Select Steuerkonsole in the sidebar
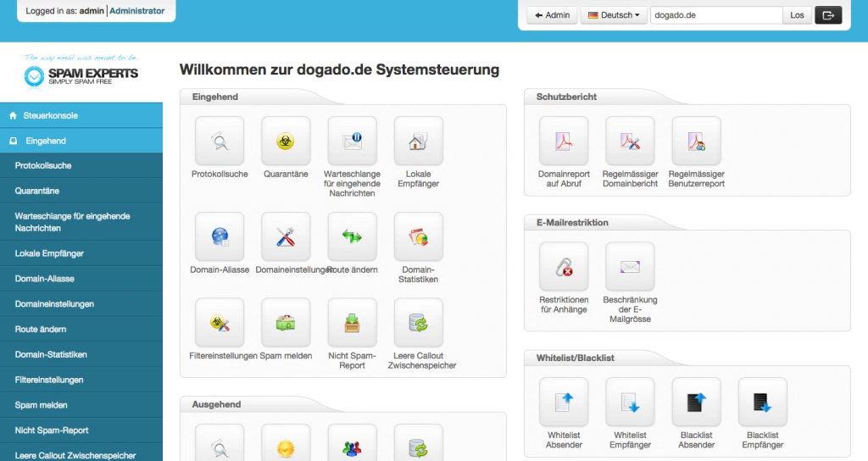Image resolution: width=868 pixels, height=461 pixels. coord(81,115)
